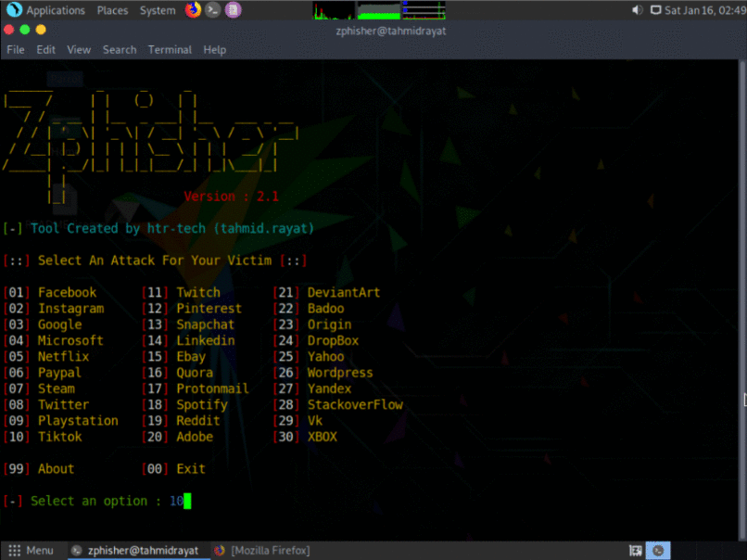Click the text 'Paypal' option 06
The height and width of the screenshot is (560, 747).
[x=59, y=373]
